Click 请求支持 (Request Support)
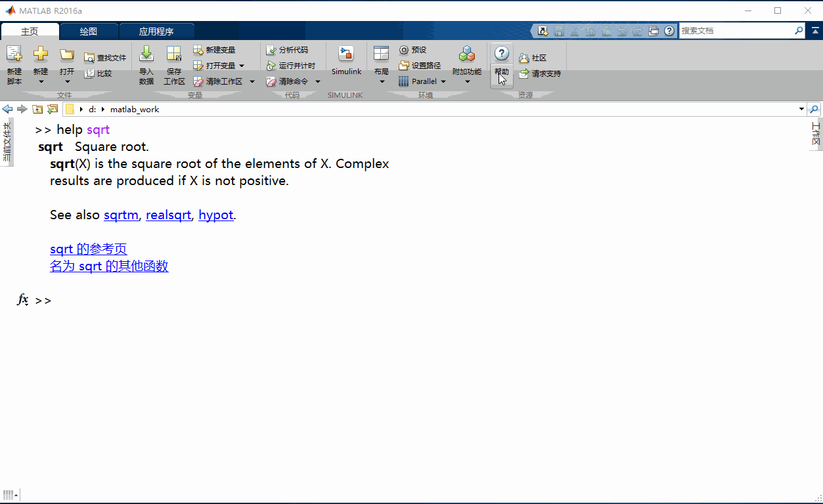Image resolution: width=823 pixels, height=504 pixels. point(540,73)
